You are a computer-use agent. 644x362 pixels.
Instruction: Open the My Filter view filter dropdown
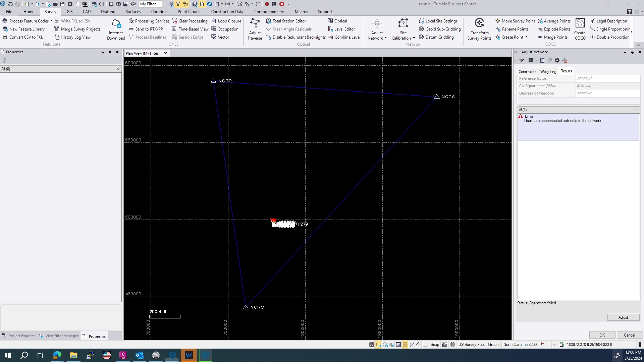(x=165, y=4)
